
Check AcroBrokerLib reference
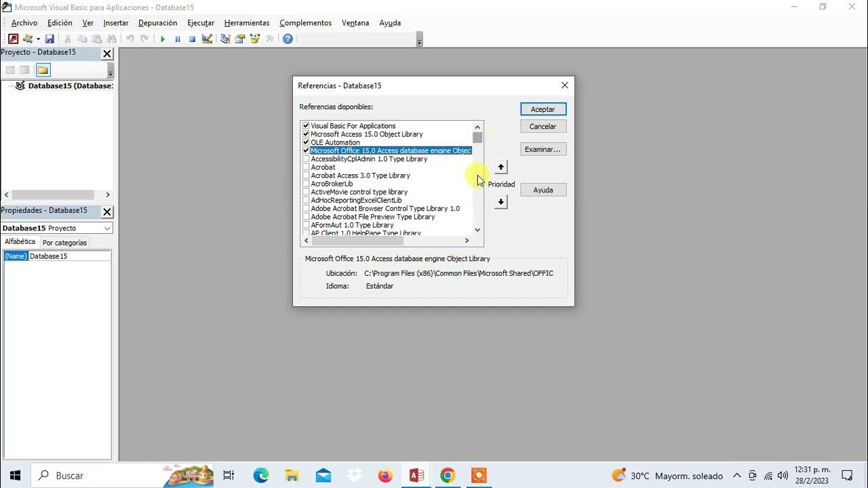point(306,184)
